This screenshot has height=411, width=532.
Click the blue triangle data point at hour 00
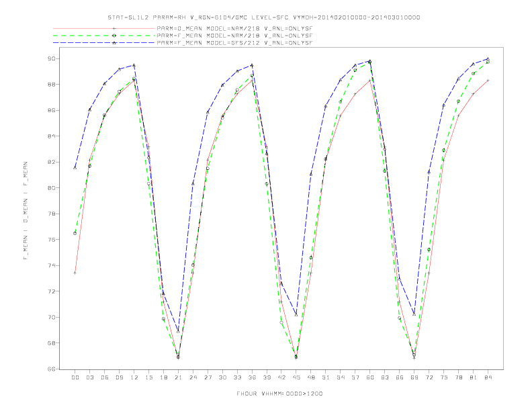click(75, 167)
